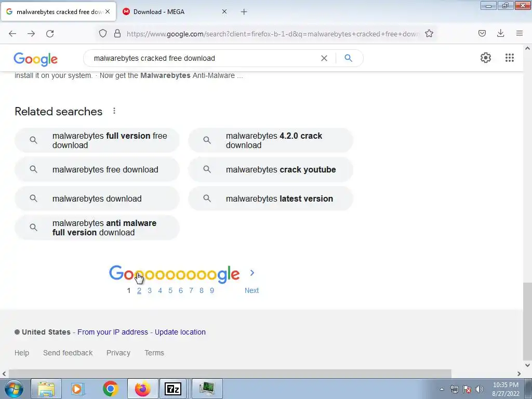Screen dimensions: 532x399
Task: Open Send feedback footer link
Action: tap(68, 353)
